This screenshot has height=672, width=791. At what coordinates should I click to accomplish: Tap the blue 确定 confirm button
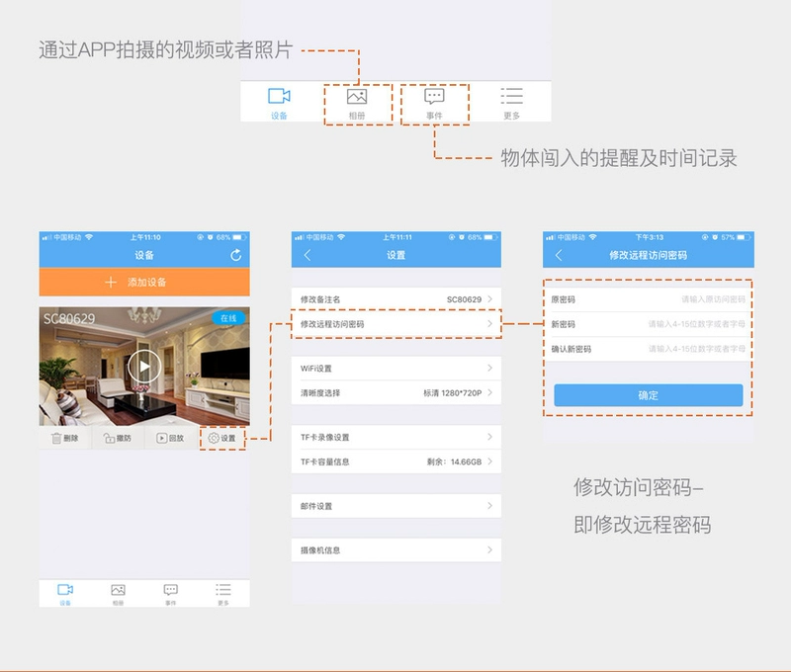tap(649, 395)
